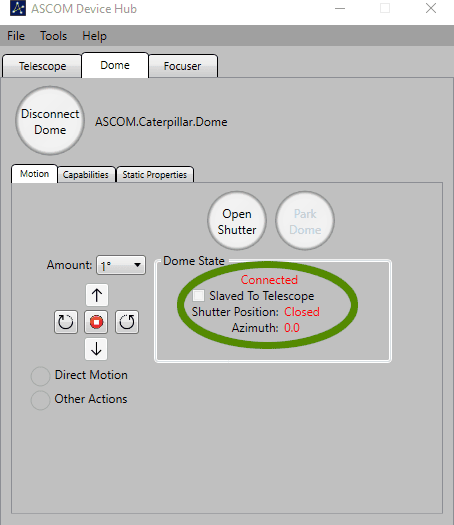Click the up arrow dome motion button
Viewport: 454px width, 525px height.
pyautogui.click(x=97, y=295)
